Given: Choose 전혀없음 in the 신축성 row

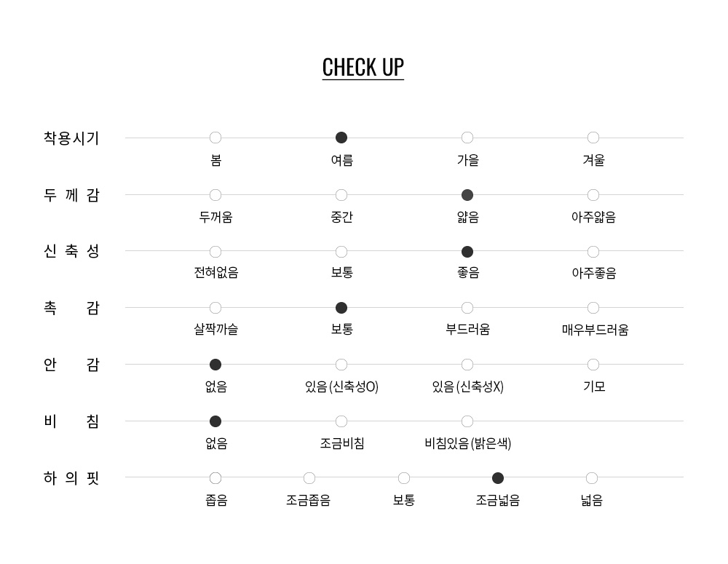Looking at the screenshot, I should (215, 252).
